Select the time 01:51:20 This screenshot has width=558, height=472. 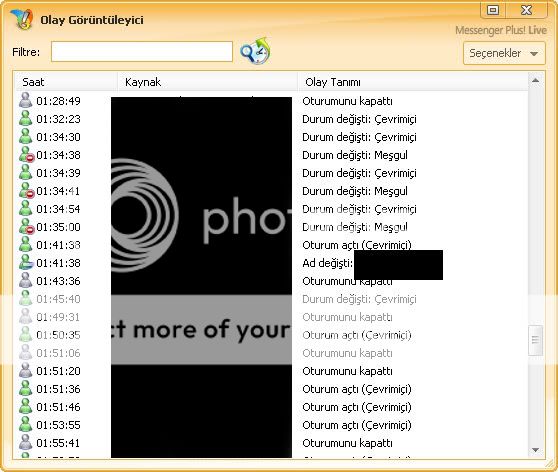point(58,371)
